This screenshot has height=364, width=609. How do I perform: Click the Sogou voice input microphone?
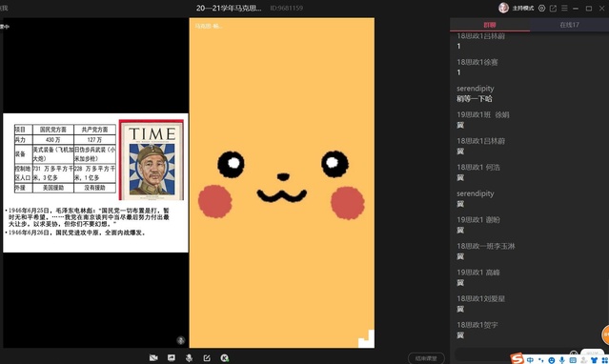[x=562, y=360]
